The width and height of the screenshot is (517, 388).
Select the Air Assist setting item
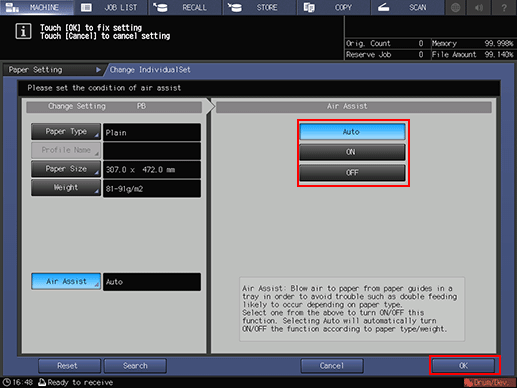click(x=66, y=281)
